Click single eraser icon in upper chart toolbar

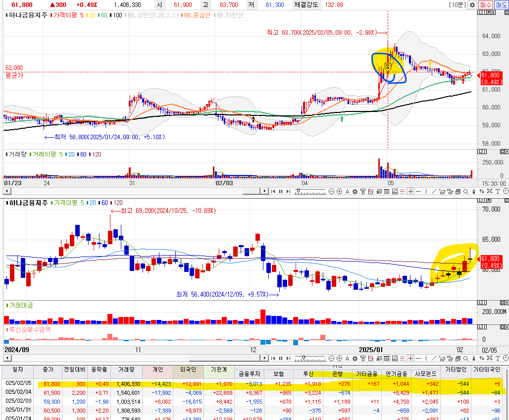pyautogui.click(x=442, y=192)
